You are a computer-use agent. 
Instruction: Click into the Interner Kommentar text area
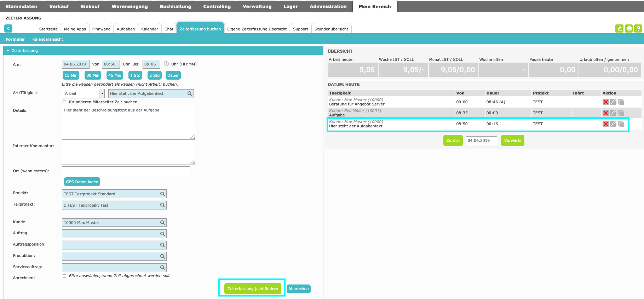(x=128, y=153)
